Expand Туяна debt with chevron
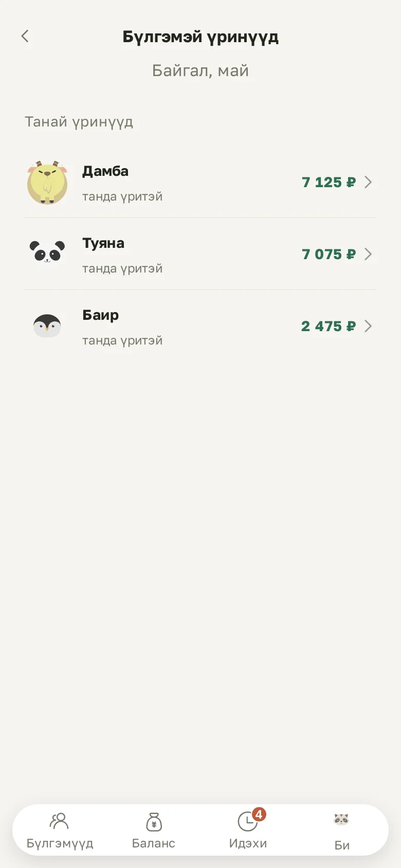Screen dimensions: 401x868 click(x=368, y=254)
